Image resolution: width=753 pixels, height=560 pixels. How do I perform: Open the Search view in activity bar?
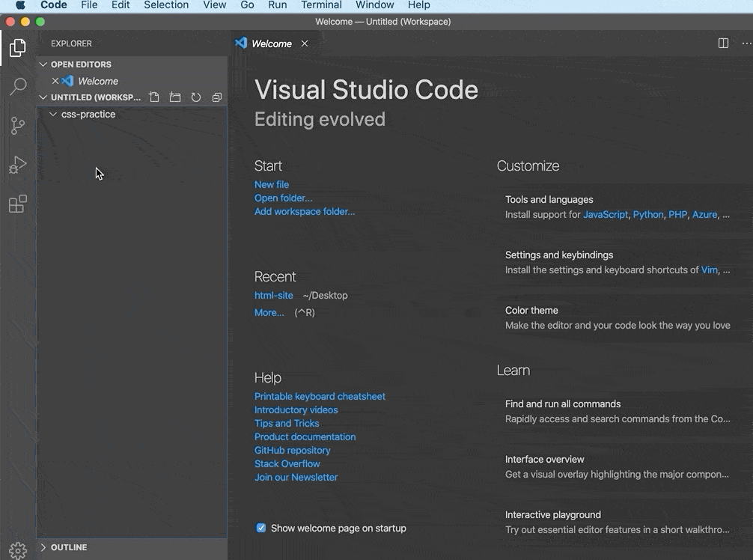pos(18,86)
